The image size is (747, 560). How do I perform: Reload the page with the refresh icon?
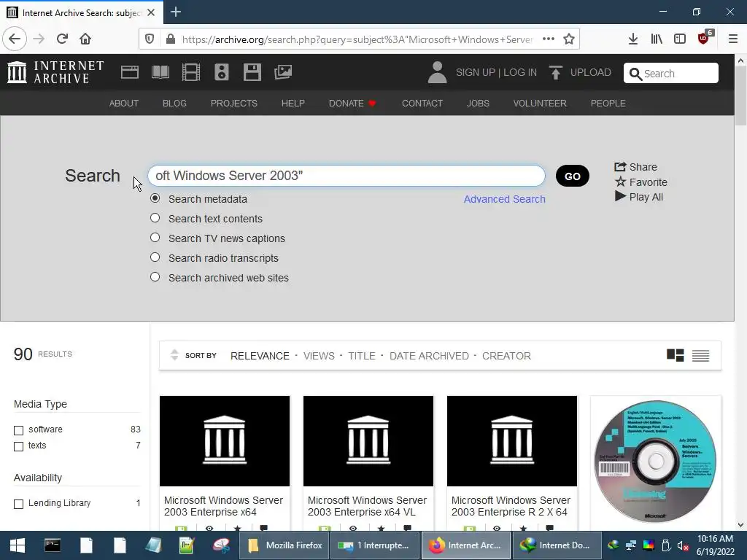62,39
